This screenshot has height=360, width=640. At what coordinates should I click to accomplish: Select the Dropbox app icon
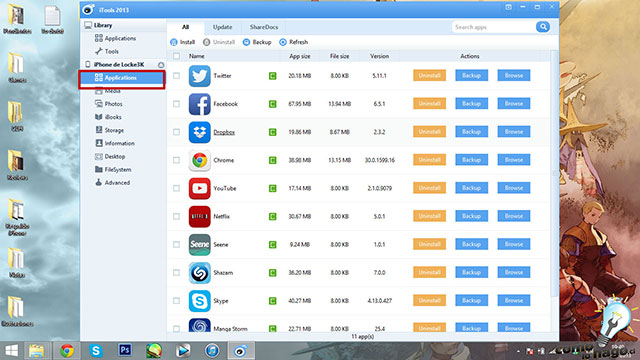point(200,132)
